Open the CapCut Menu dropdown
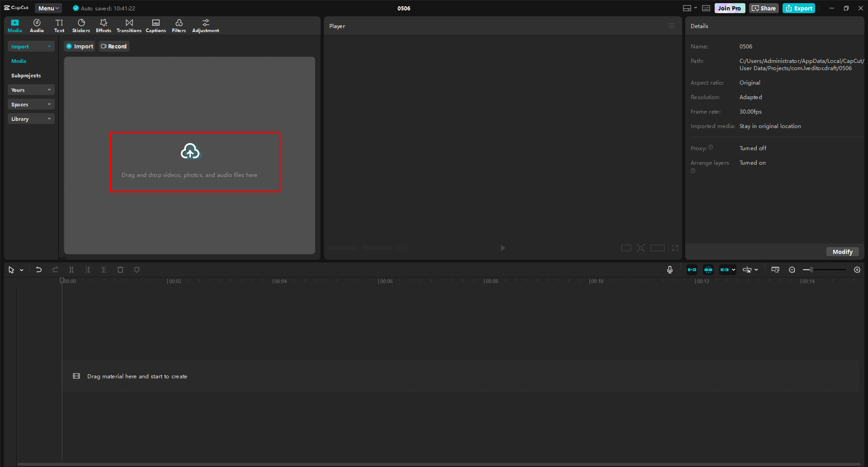This screenshot has width=868, height=467. pos(48,8)
